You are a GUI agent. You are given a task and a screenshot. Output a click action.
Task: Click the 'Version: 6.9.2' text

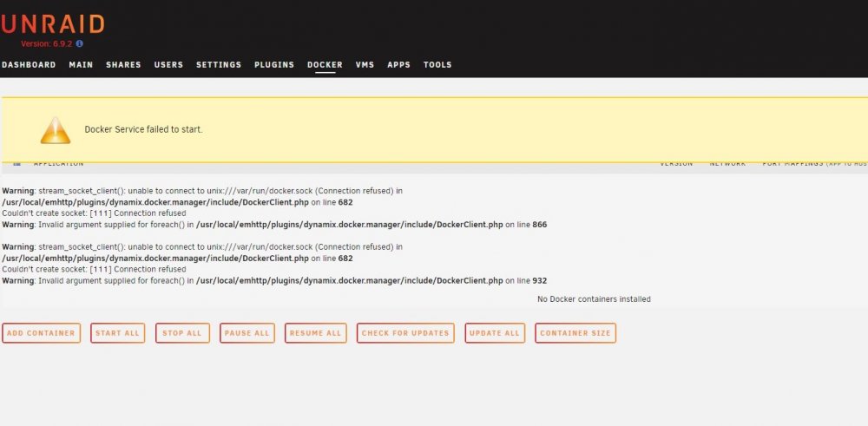(47, 43)
